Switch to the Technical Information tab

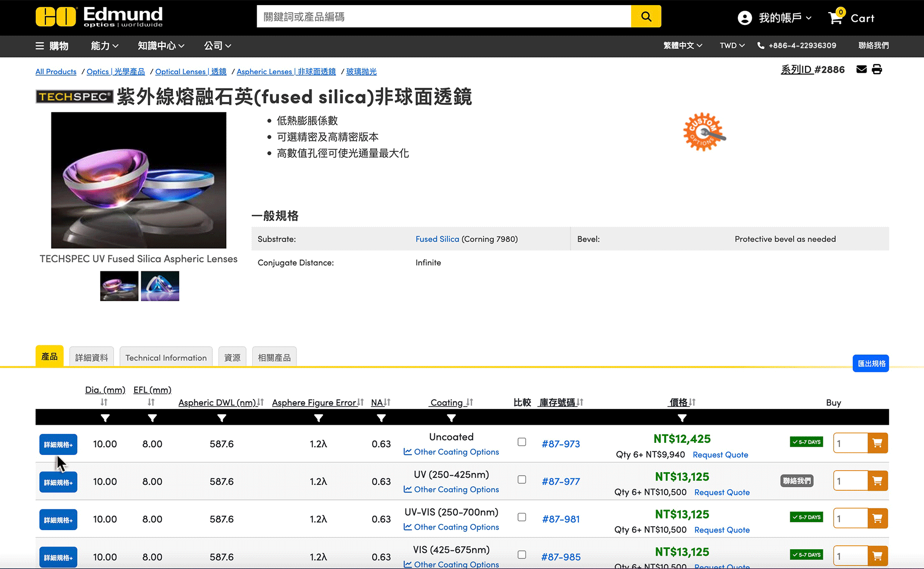pos(166,358)
